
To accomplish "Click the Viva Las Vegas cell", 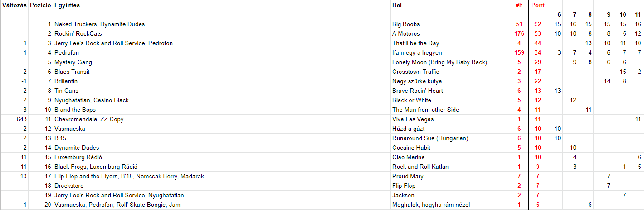I will [413, 119].
